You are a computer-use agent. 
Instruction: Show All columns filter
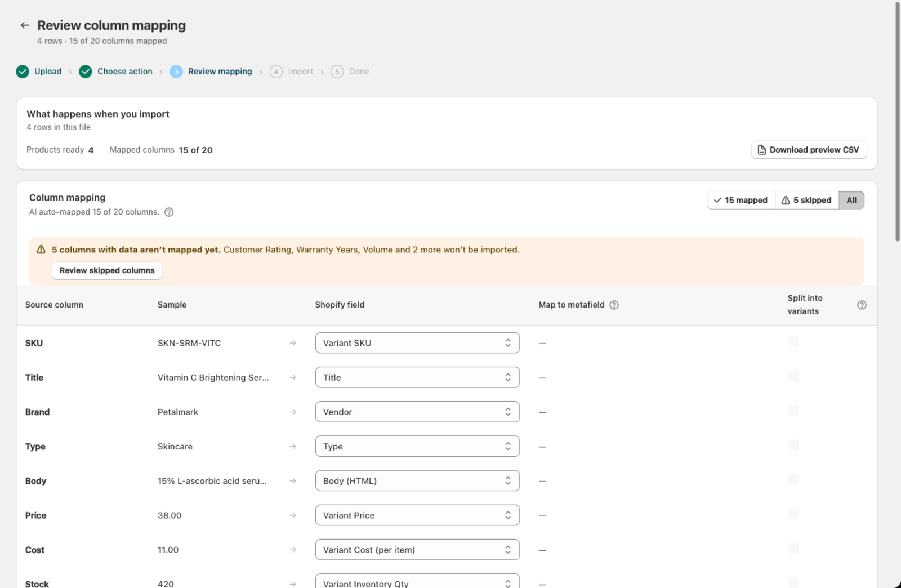[851, 200]
